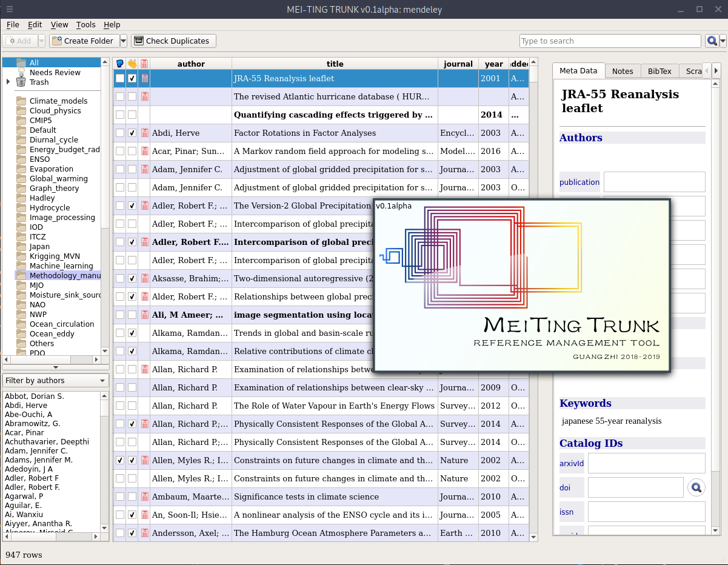
Task: Sort table by year column header
Action: tap(494, 64)
